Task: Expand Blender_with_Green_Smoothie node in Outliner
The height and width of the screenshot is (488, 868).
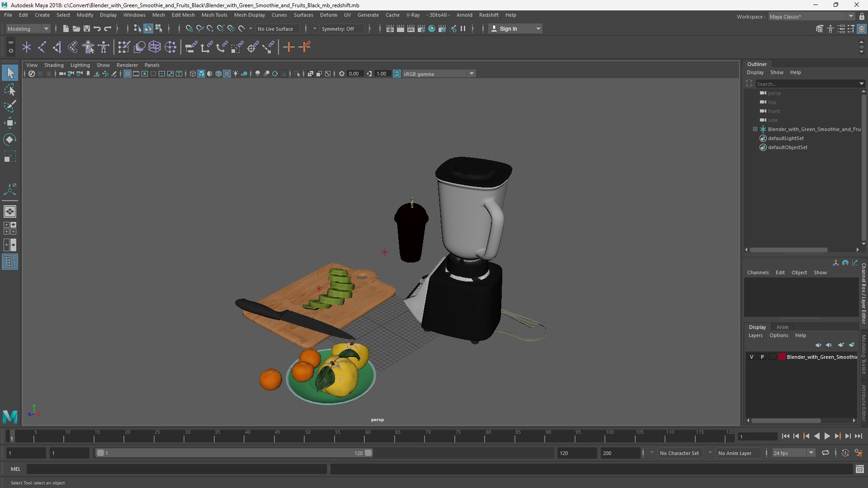Action: [x=755, y=129]
